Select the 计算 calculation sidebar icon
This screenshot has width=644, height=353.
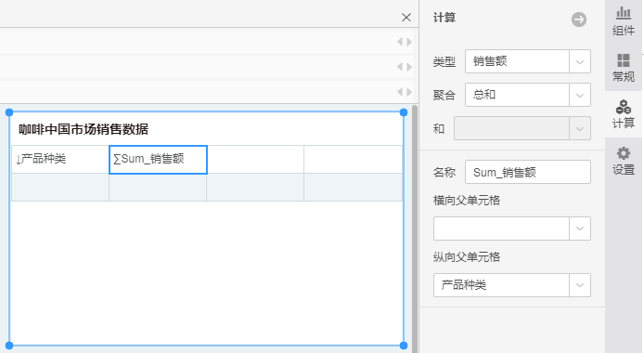[623, 114]
